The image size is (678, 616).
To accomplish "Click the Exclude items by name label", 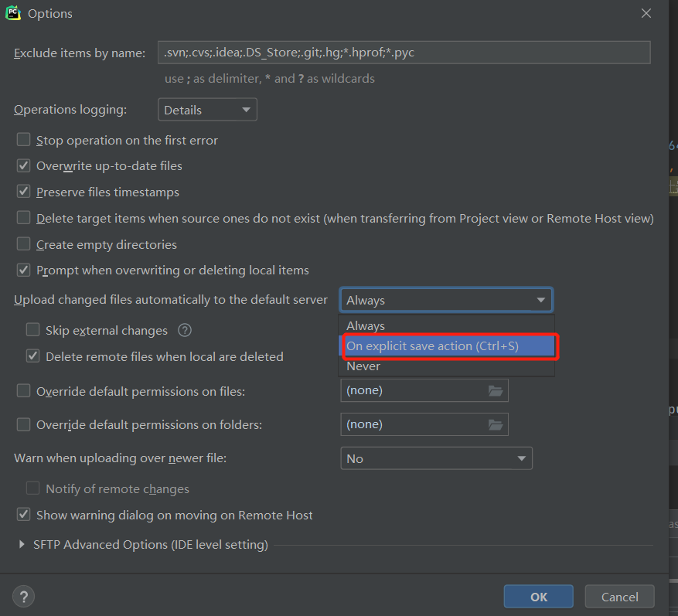I will pyautogui.click(x=80, y=53).
